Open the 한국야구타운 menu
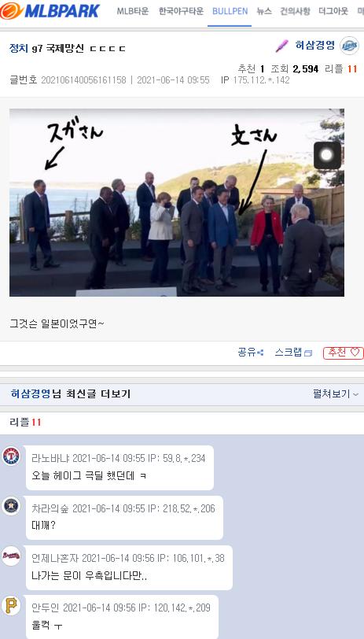The width and height of the screenshot is (364, 639). pos(181,11)
